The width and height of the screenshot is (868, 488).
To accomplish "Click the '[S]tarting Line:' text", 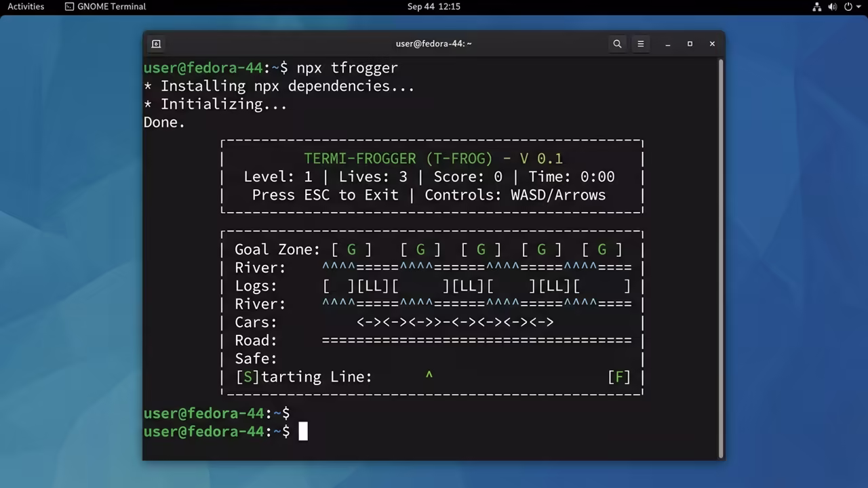I will click(304, 377).
